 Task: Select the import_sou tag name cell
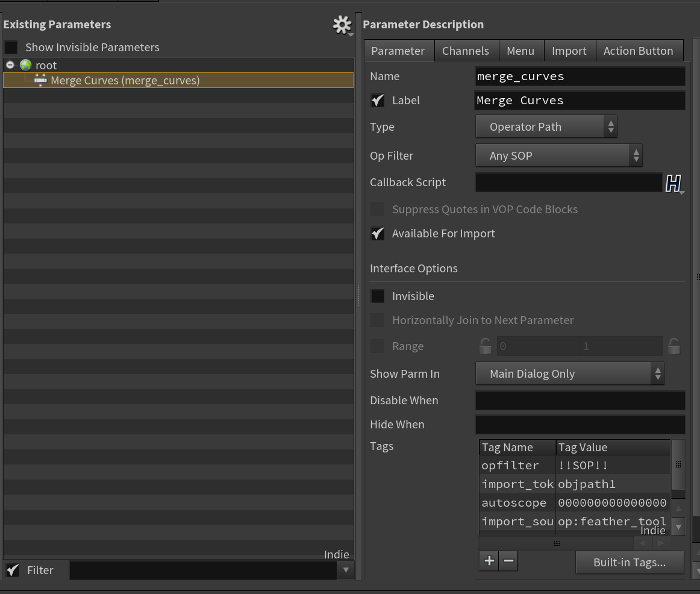(517, 521)
